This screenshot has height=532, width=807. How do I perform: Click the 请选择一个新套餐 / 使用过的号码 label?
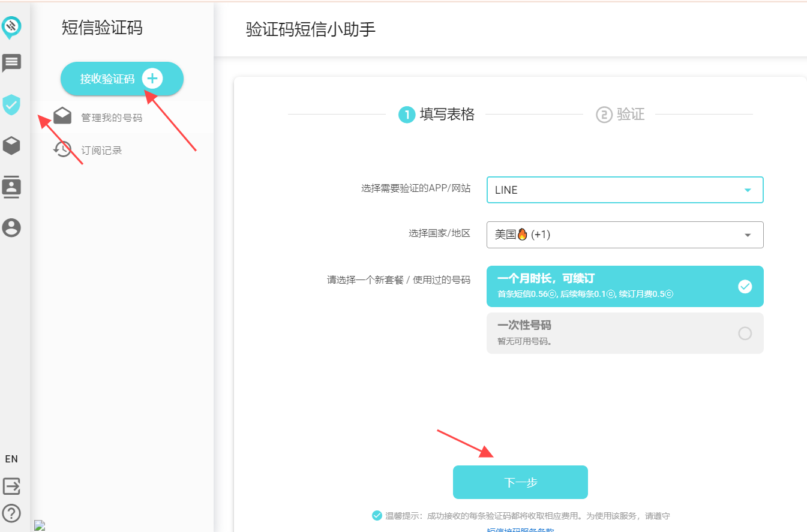click(x=398, y=280)
